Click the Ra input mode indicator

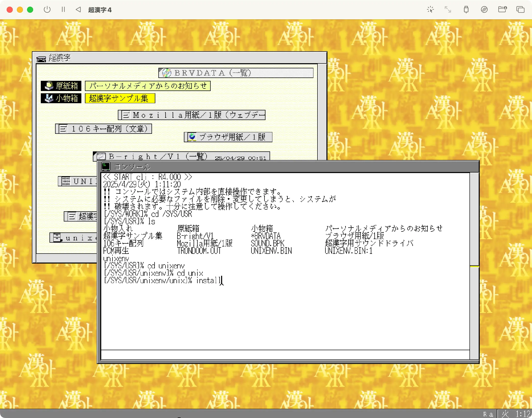[488, 414]
